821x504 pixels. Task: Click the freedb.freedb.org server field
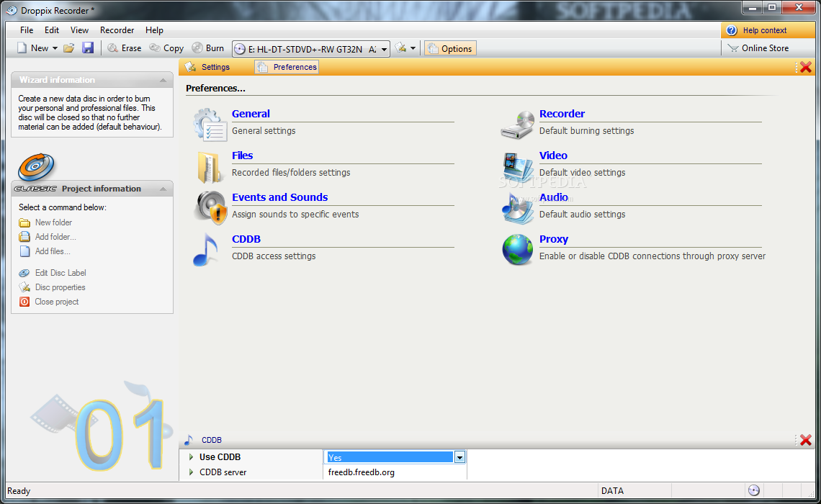point(395,472)
